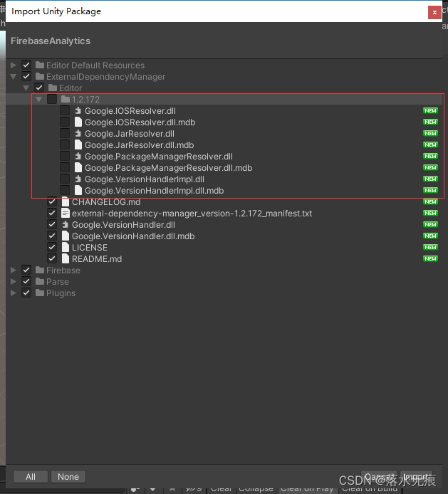This screenshot has height=494, width=448.
Task: Uncheck the LICENSE checkbox
Action: [x=52, y=247]
